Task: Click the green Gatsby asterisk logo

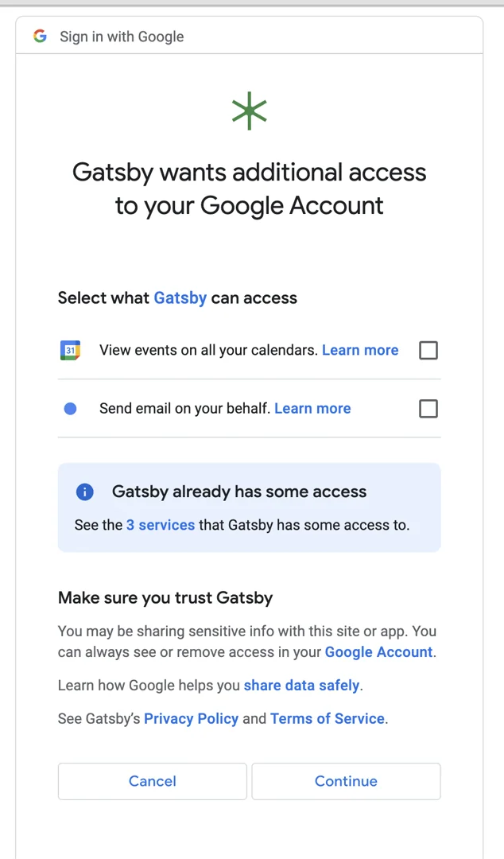Action: click(249, 111)
